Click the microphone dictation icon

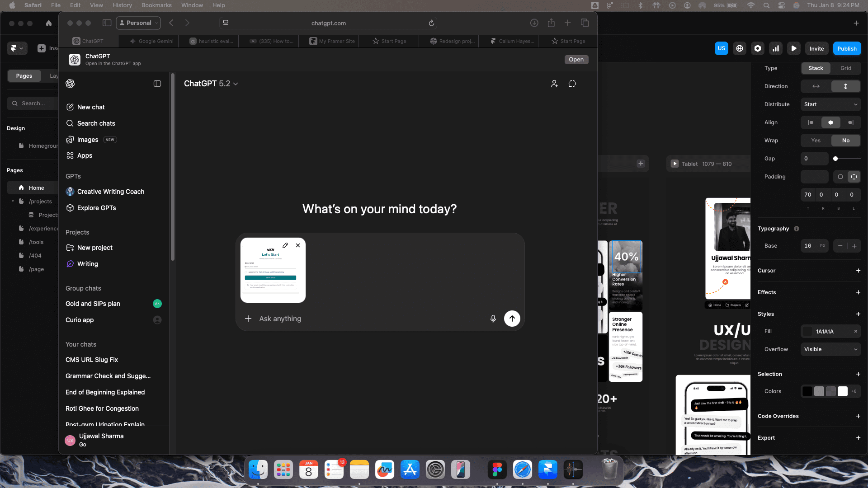(493, 319)
